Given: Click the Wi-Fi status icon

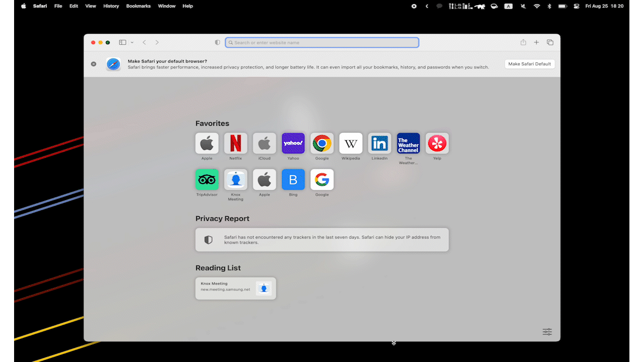Looking at the screenshot, I should pos(537,6).
